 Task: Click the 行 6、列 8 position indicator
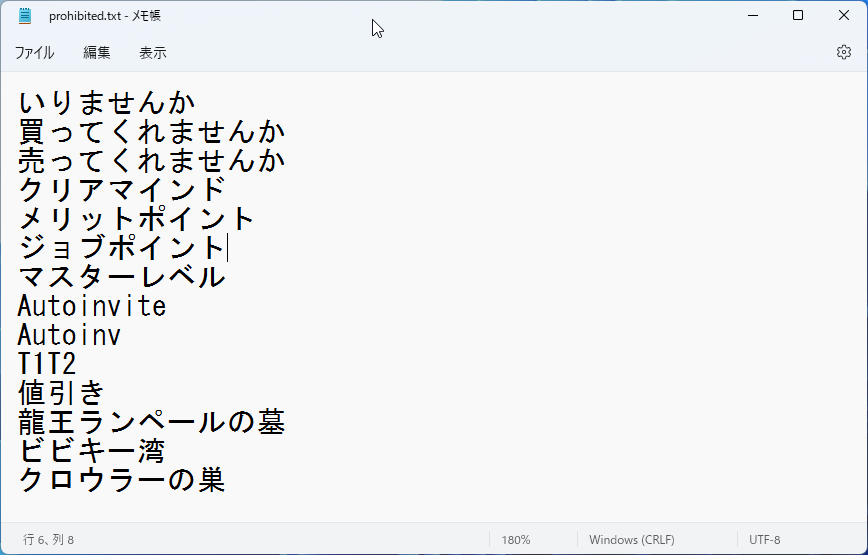click(x=48, y=540)
